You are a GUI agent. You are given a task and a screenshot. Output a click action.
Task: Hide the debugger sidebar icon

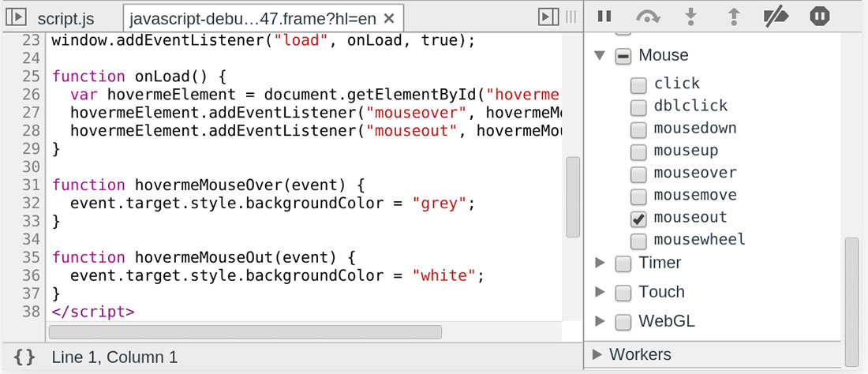(x=546, y=17)
